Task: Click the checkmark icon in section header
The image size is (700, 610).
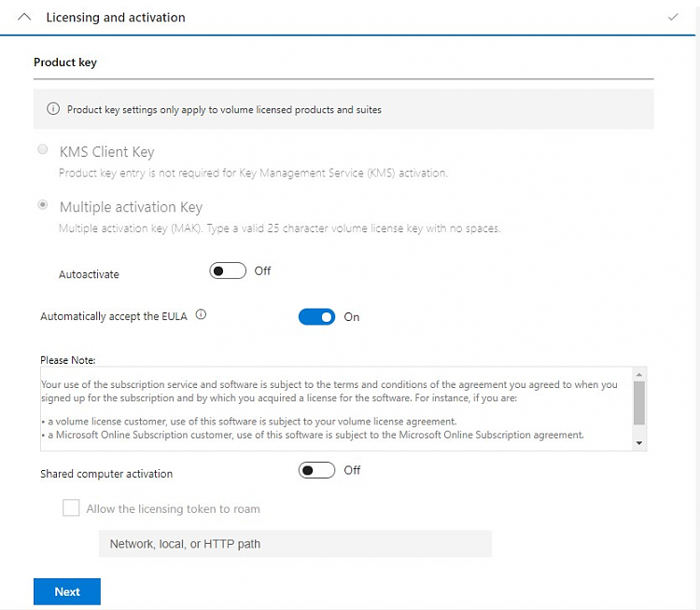Action: point(673,17)
